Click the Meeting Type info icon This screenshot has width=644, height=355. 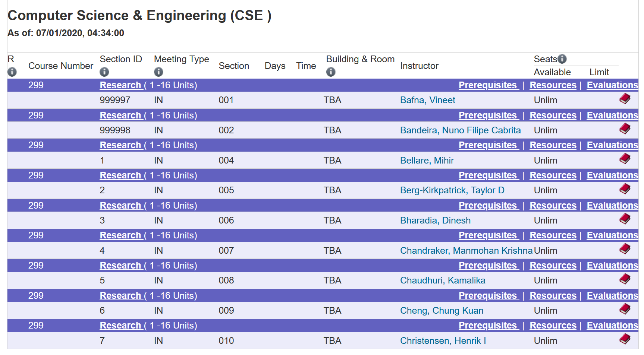[x=158, y=72]
